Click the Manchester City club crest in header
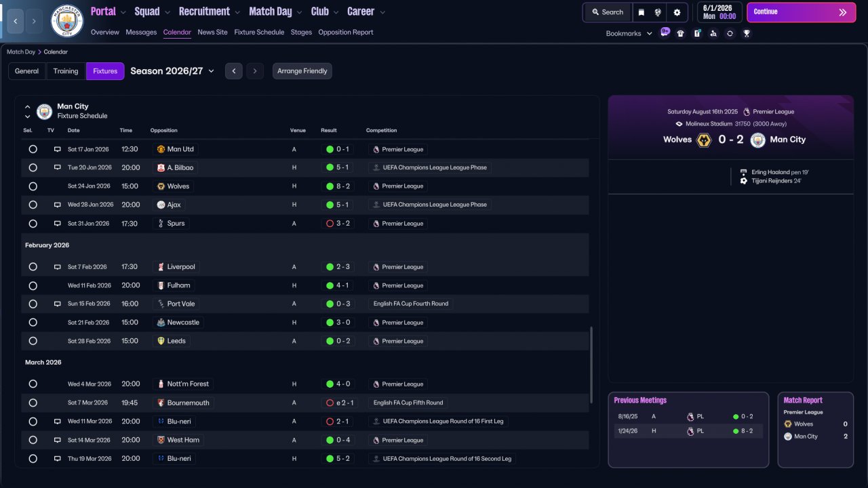This screenshot has width=868, height=488. coord(67,21)
